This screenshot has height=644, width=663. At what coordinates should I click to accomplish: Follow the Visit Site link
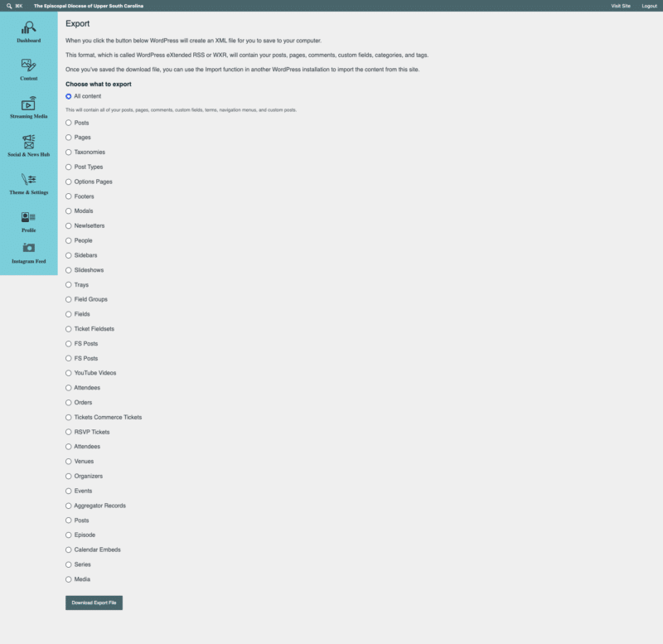click(620, 6)
